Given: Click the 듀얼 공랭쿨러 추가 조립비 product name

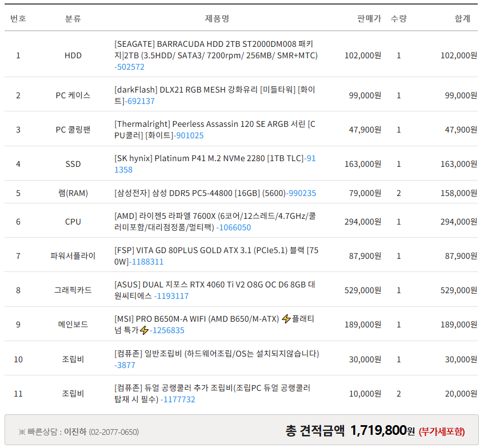Looking at the screenshot, I should point(213,394).
